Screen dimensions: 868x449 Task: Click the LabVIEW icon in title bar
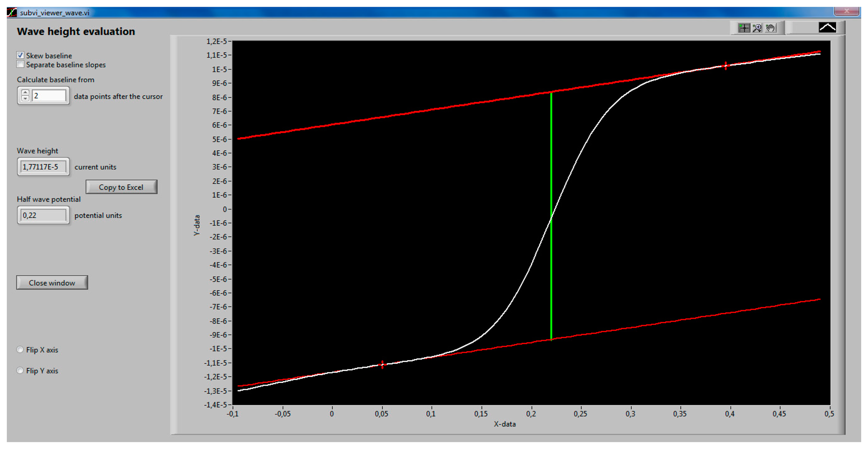point(12,12)
